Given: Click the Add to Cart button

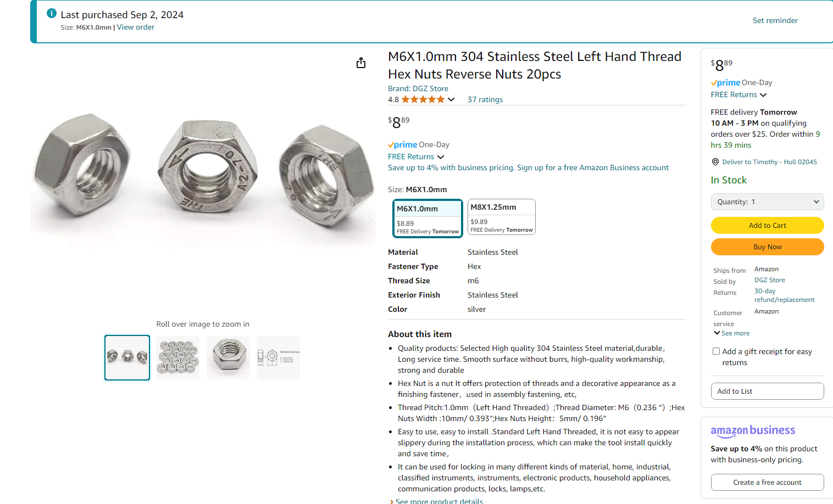Looking at the screenshot, I should [x=767, y=225].
